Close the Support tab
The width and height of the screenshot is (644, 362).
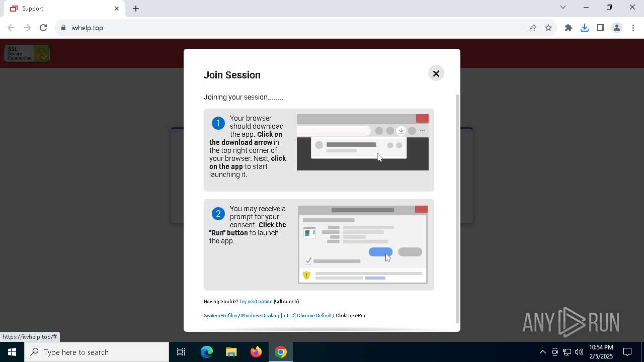pos(117,9)
